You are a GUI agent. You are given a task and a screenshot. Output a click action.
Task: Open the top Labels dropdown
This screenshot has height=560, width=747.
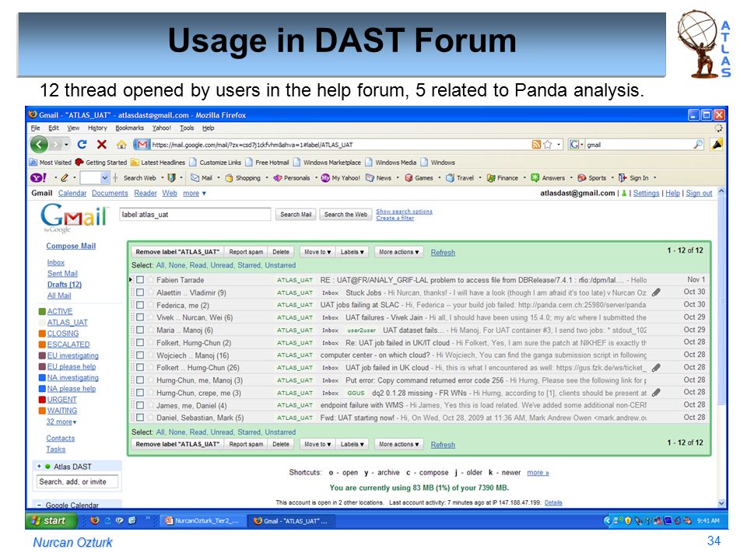tap(352, 252)
